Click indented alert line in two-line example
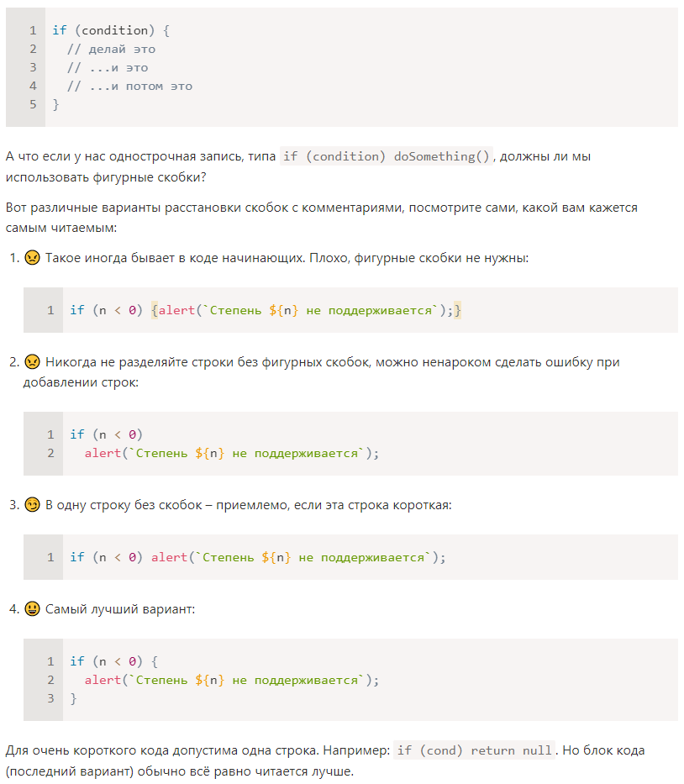 [231, 453]
